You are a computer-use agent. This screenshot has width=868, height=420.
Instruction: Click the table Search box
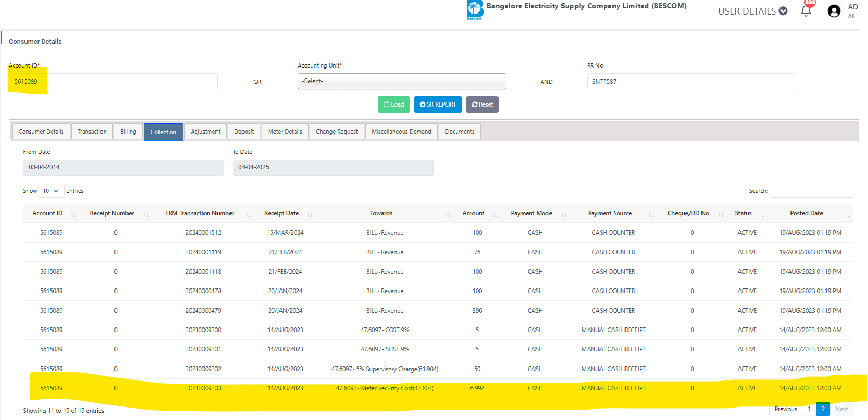tap(812, 191)
